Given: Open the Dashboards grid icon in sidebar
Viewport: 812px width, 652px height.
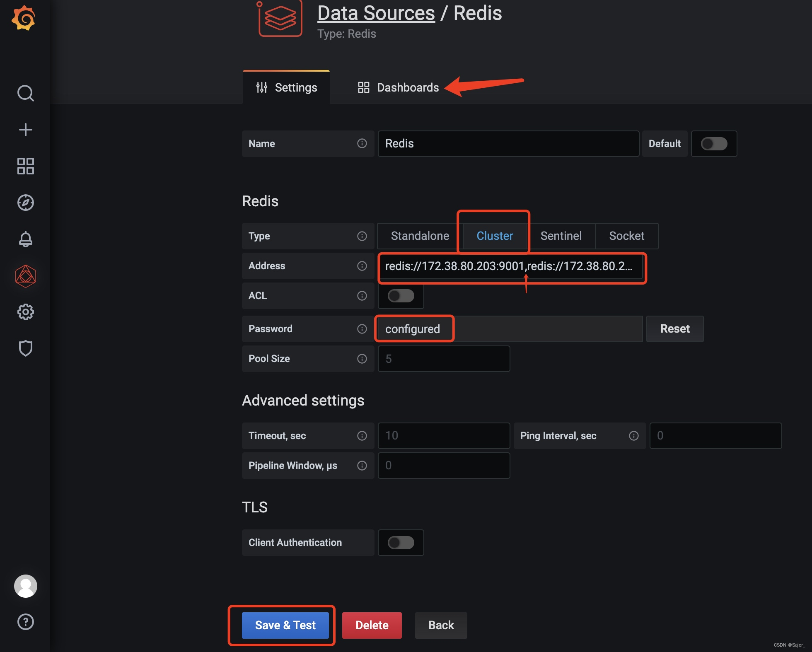Looking at the screenshot, I should [25, 166].
